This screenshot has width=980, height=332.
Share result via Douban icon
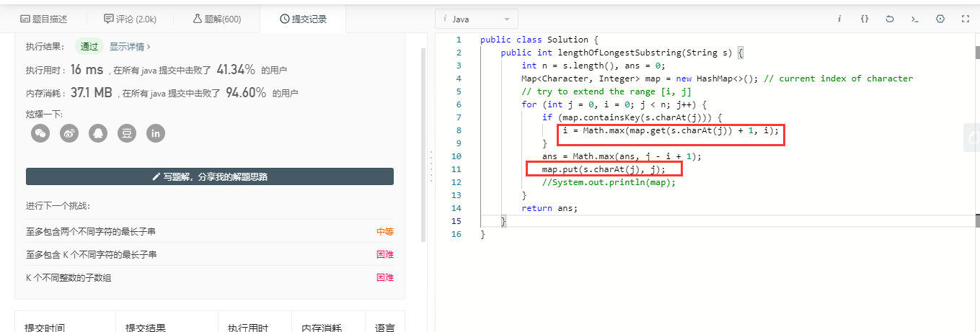pos(127,133)
